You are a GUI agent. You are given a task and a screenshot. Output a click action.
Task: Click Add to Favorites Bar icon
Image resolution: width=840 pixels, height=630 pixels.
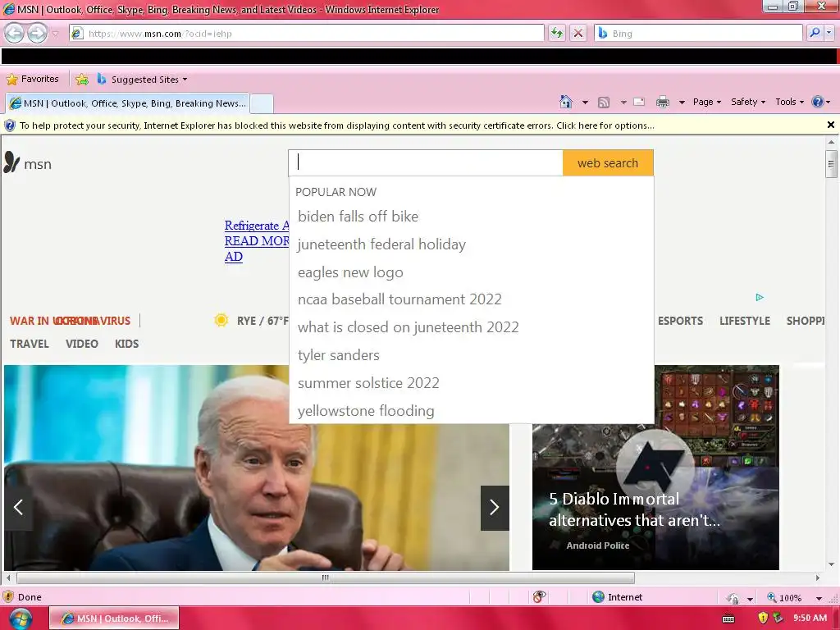(x=82, y=80)
